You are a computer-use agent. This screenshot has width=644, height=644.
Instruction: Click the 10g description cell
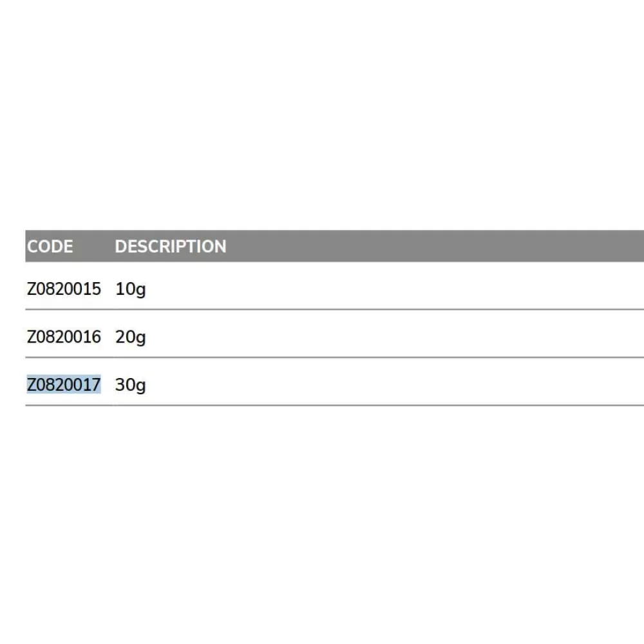point(131,289)
